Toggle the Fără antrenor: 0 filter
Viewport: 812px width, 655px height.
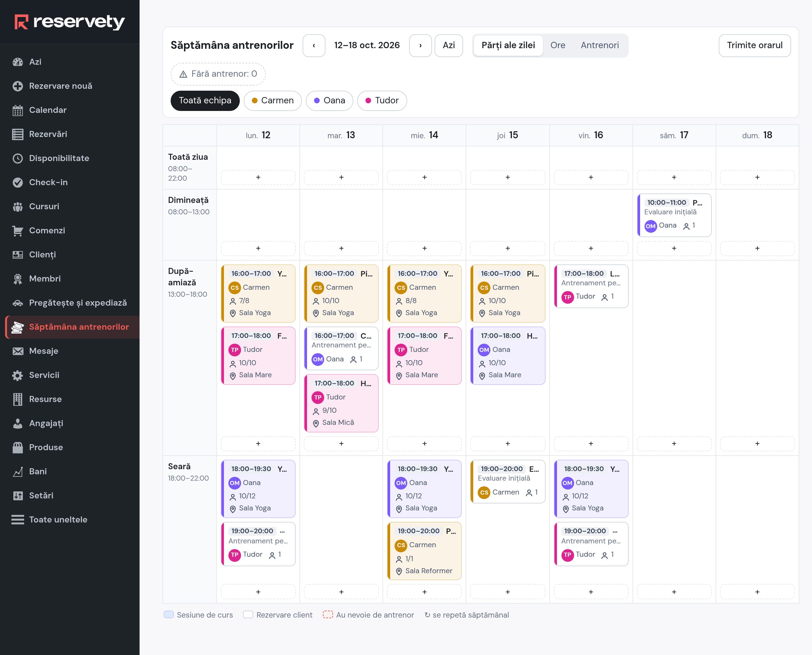(x=218, y=74)
